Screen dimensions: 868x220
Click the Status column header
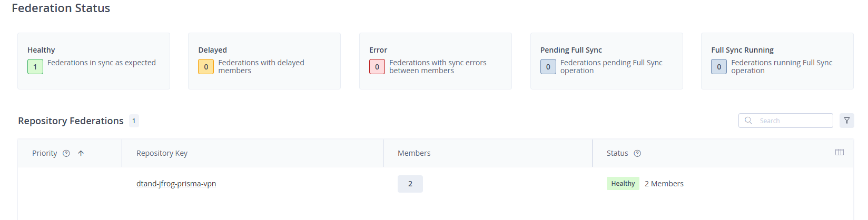(x=617, y=153)
